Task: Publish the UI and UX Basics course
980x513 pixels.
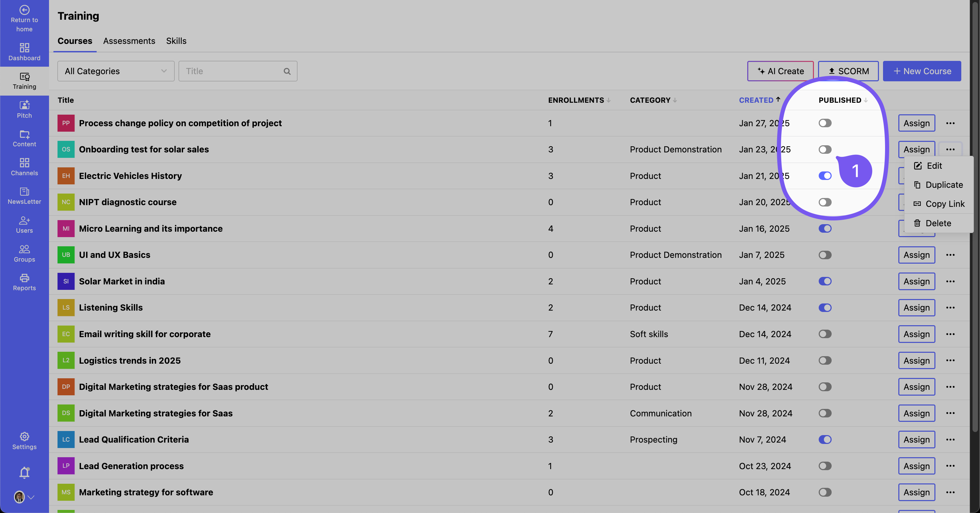Action: pyautogui.click(x=825, y=255)
